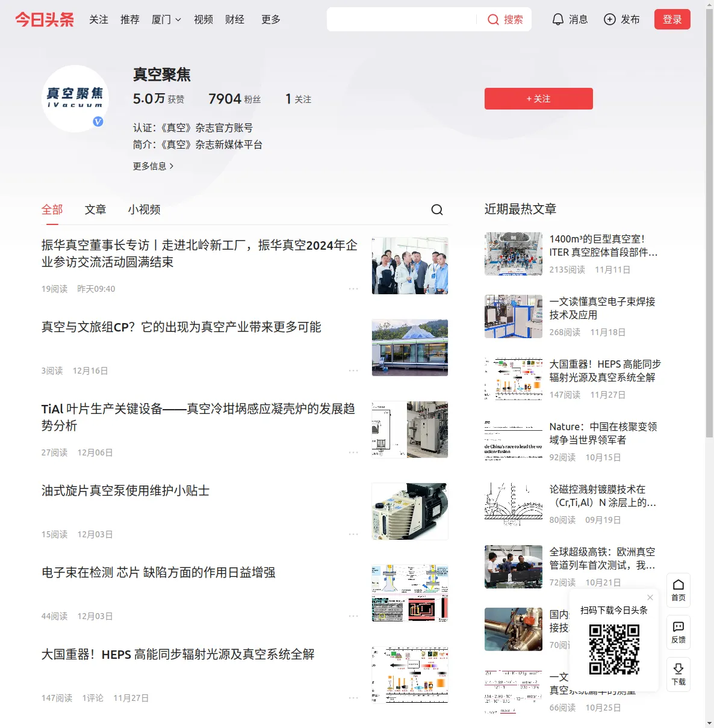Click the 发布 publish plus icon
Screen dimensions: 714x728
coord(610,19)
